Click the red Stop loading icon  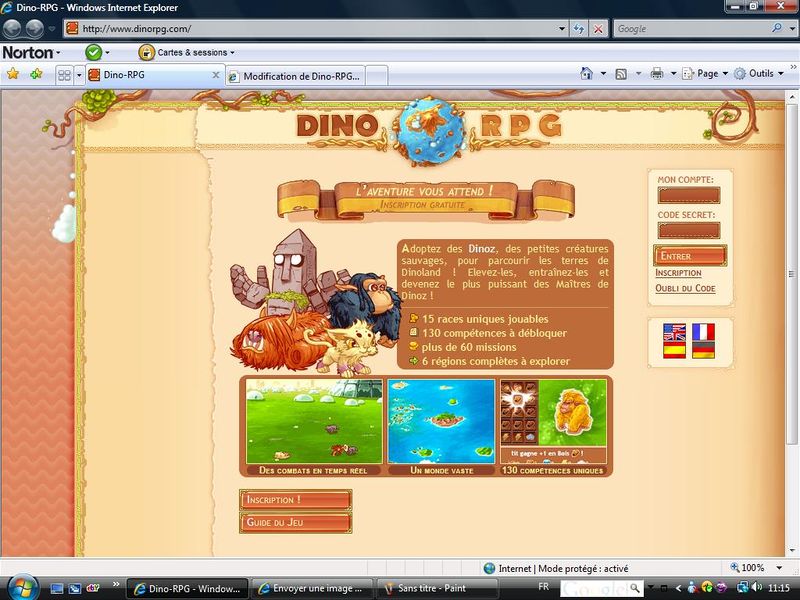(598, 29)
